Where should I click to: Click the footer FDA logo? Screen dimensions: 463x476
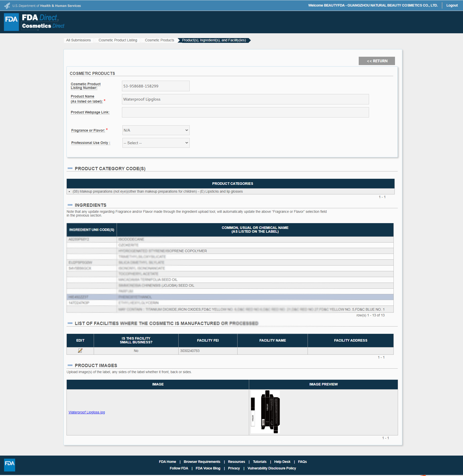pos(10,465)
